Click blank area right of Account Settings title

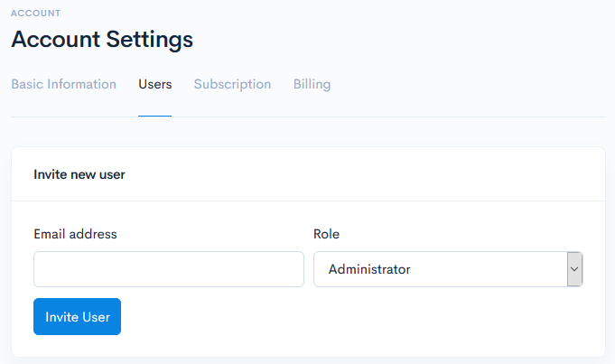point(406,40)
